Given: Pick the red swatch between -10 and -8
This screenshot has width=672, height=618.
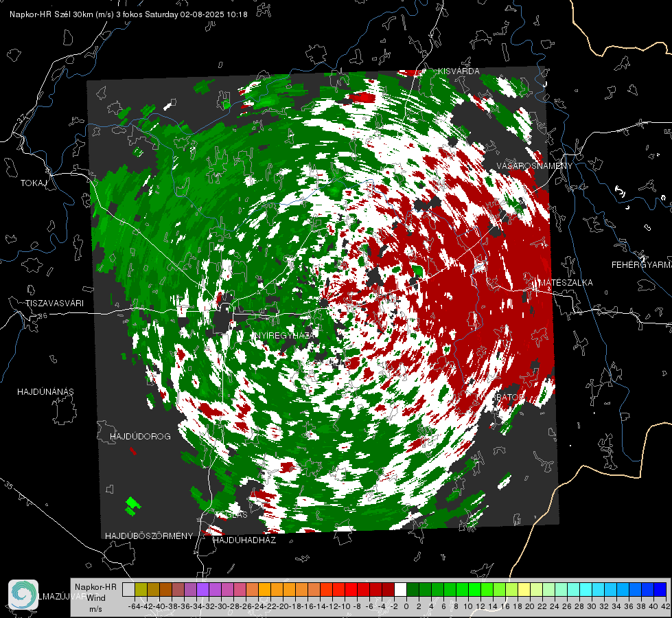Looking at the screenshot, I should (351, 589).
